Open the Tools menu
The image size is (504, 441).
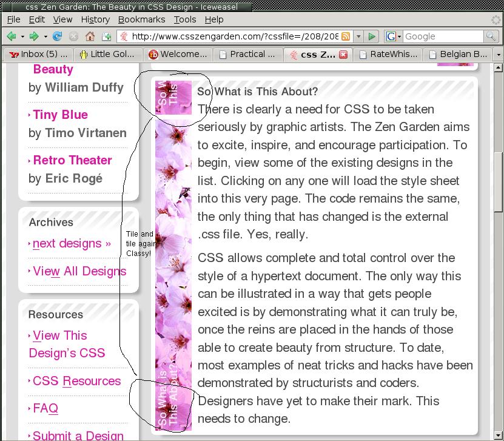tap(185, 19)
